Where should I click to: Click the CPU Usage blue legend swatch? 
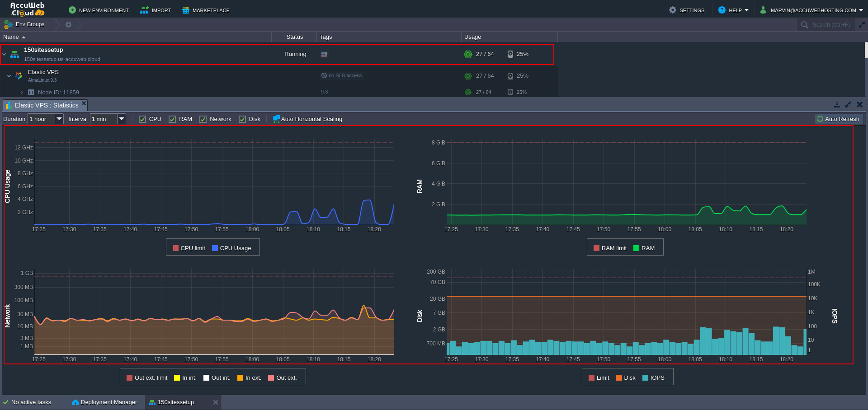tap(215, 248)
